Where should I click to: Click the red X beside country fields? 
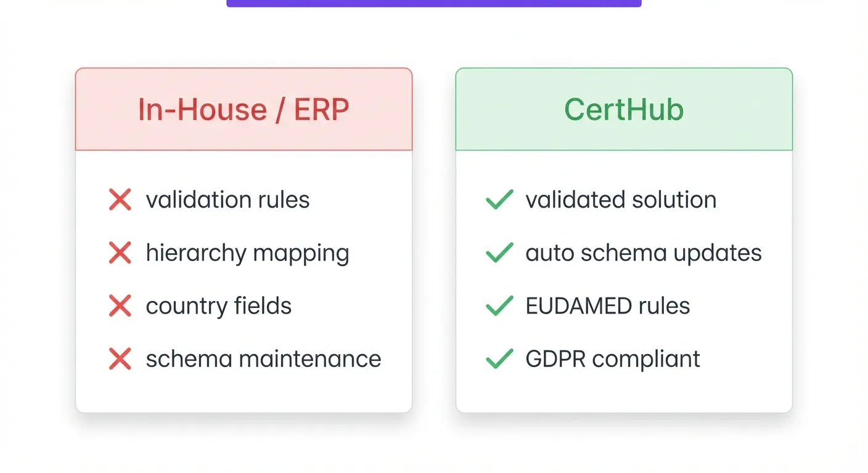tap(120, 305)
